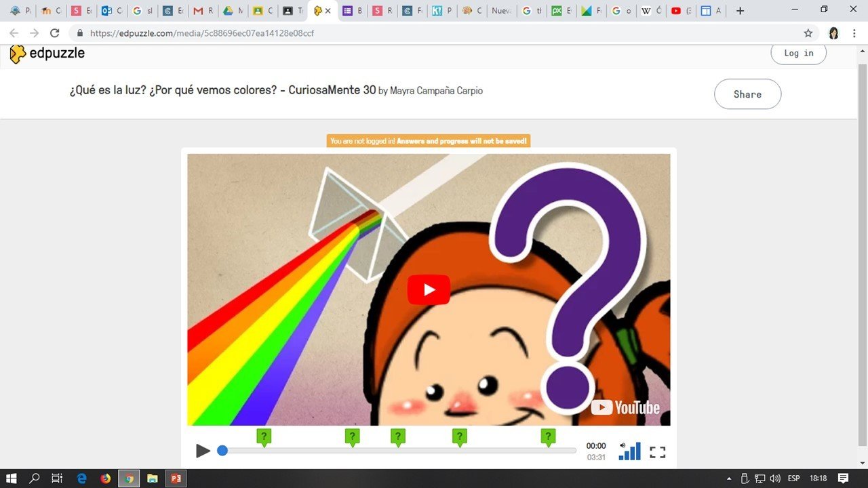
Task: Open the edpuzzle logo home link
Action: pyautogui.click(x=47, y=54)
